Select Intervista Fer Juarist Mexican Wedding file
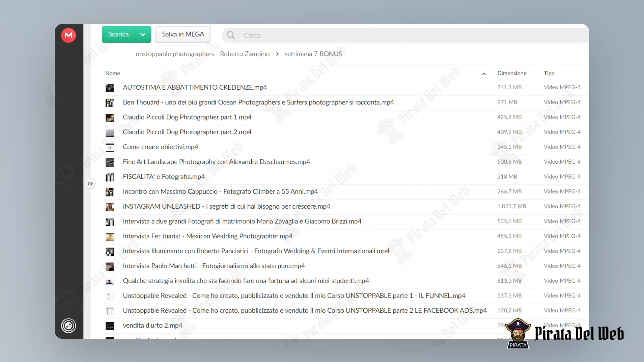 click(207, 236)
